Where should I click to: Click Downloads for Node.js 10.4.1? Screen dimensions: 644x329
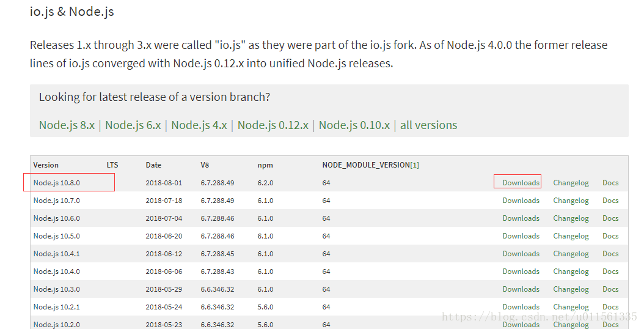click(521, 253)
